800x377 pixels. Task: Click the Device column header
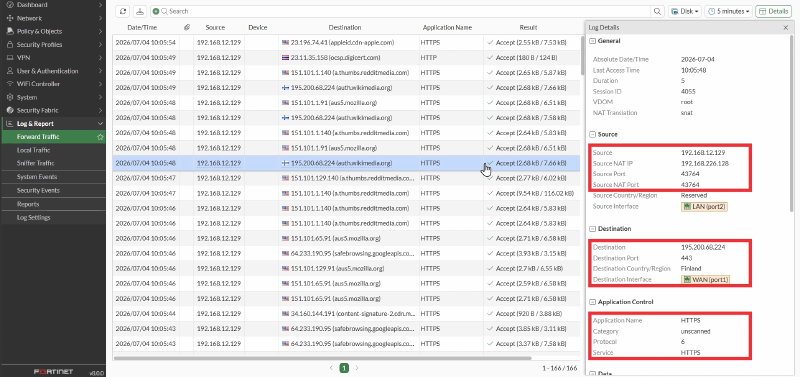pyautogui.click(x=258, y=28)
